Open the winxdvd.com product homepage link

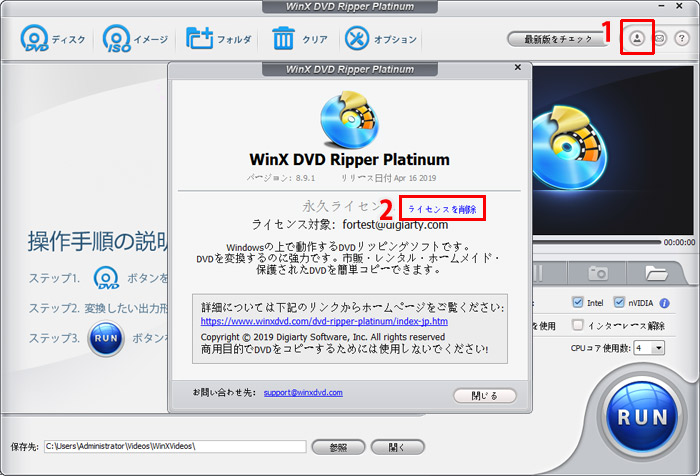tap(324, 321)
